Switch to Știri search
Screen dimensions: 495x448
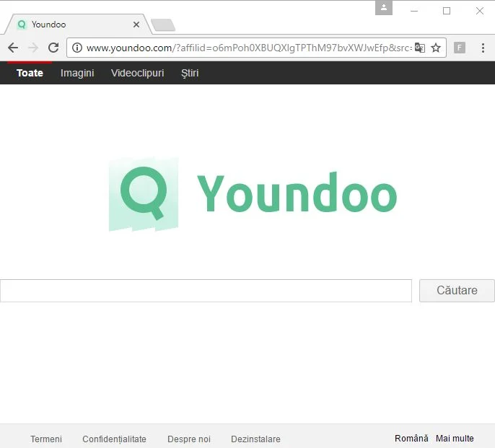pos(190,73)
